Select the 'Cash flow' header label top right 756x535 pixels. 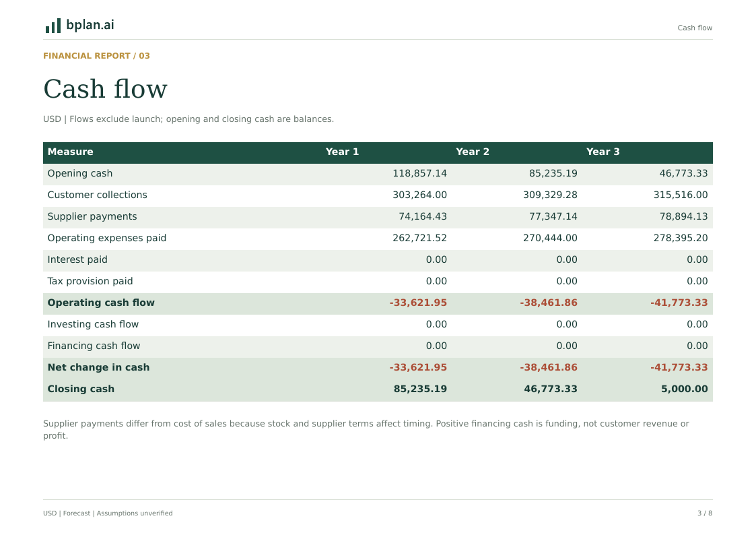coord(695,28)
